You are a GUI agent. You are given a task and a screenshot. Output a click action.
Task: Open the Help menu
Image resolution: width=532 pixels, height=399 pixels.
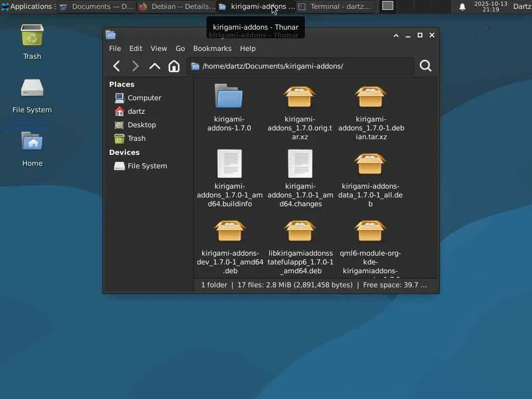pos(248,48)
